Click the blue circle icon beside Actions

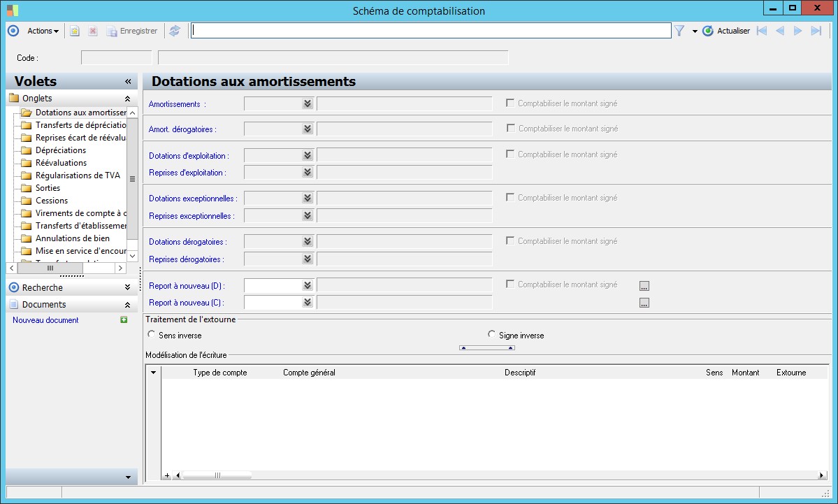(x=13, y=31)
